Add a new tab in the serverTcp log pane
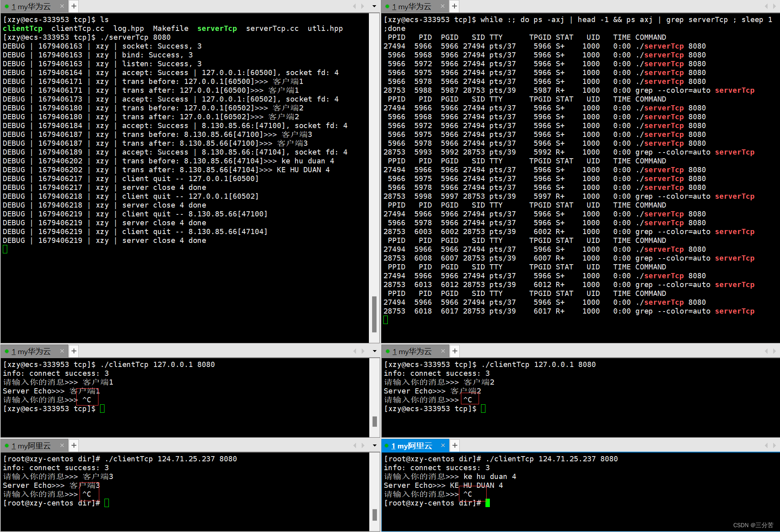The height and width of the screenshot is (532, 780). pos(74,6)
